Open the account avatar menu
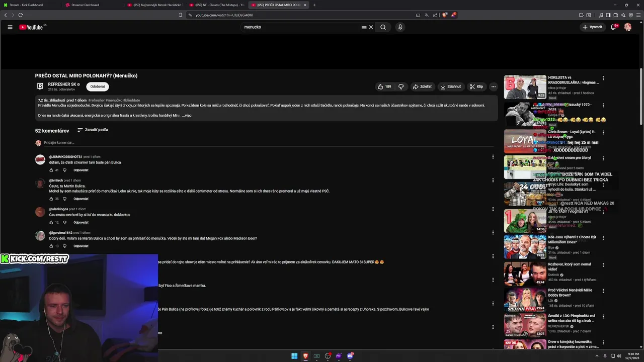This screenshot has height=362, width=644. [x=627, y=27]
